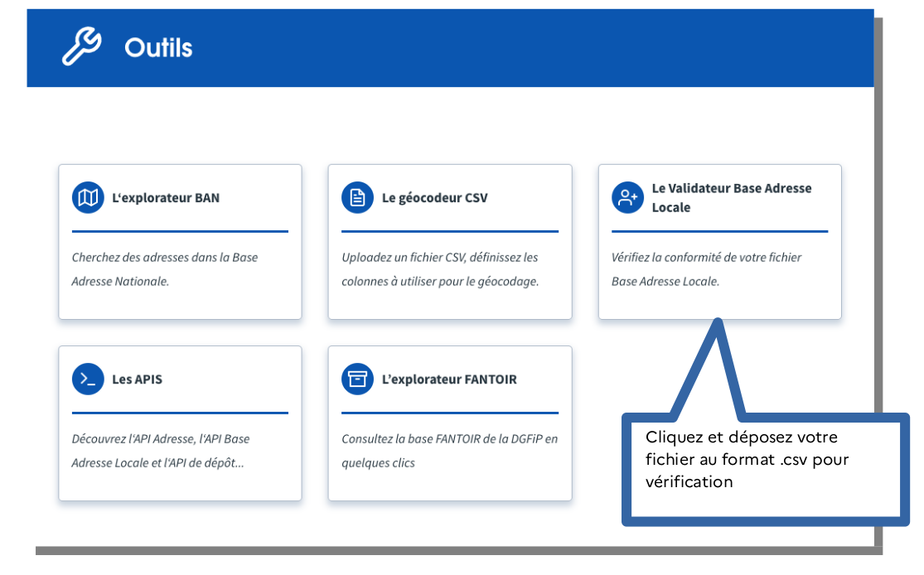Click the "Uploadez un fichier CSV" description
The height and width of the screenshot is (575, 924).
tap(440, 269)
